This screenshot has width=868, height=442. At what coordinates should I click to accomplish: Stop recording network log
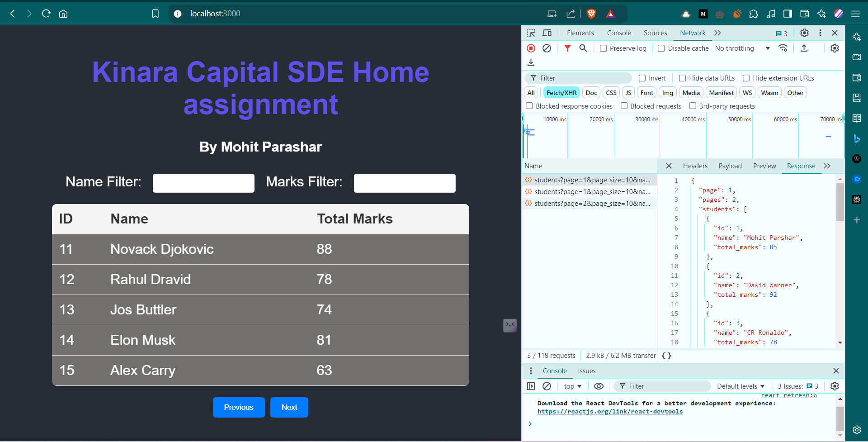[x=531, y=48]
